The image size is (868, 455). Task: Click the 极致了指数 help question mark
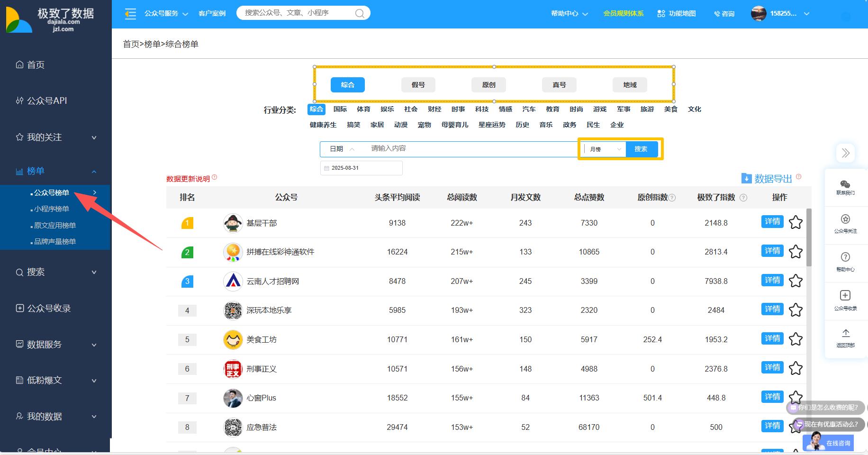743,198
